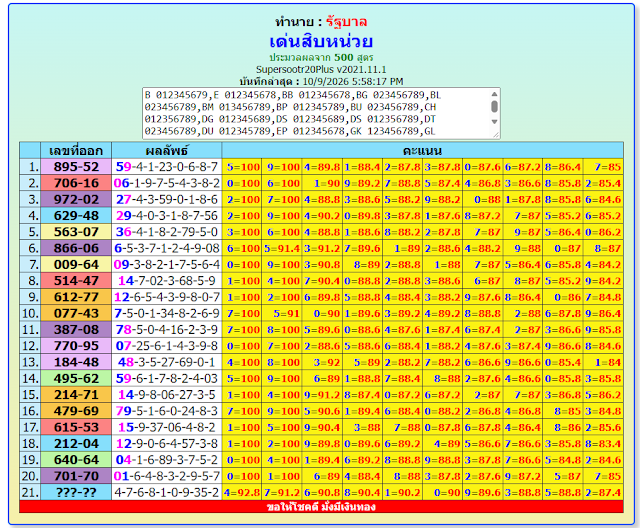Select drawn number 701-70
This screenshot has height=528, width=640.
[x=76, y=476]
